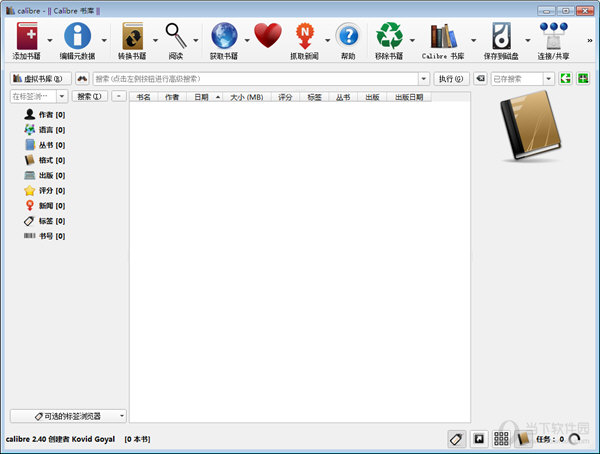Click the Add books (添加书籍) icon
The image size is (600, 454).
point(27,36)
